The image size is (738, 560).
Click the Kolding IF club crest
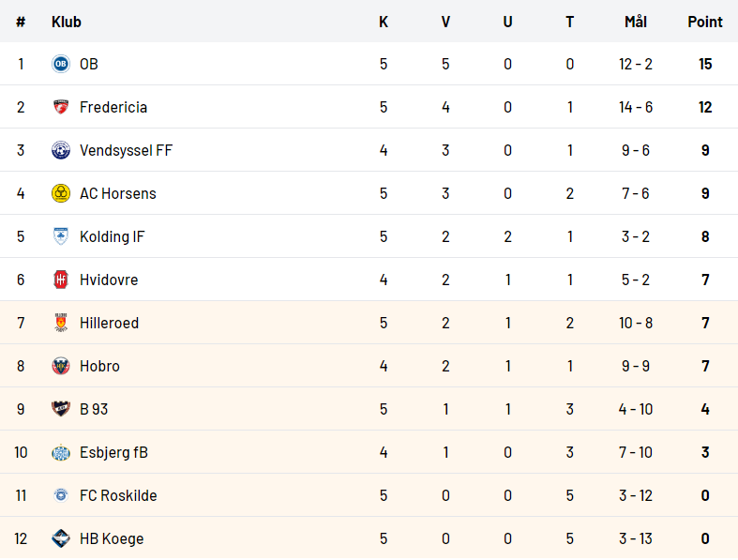pos(61,236)
